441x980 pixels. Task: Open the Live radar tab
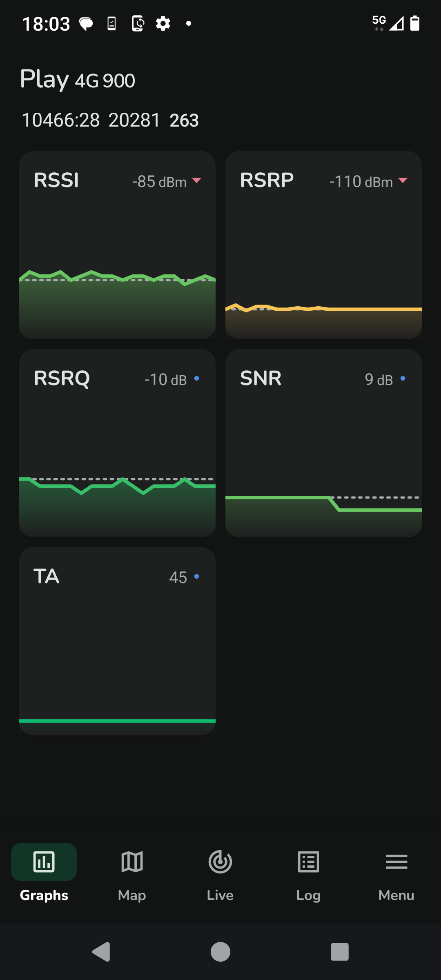click(x=220, y=873)
